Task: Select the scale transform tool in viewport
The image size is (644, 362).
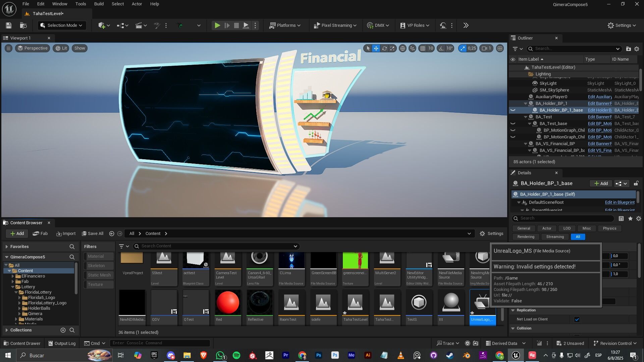Action: [x=392, y=48]
